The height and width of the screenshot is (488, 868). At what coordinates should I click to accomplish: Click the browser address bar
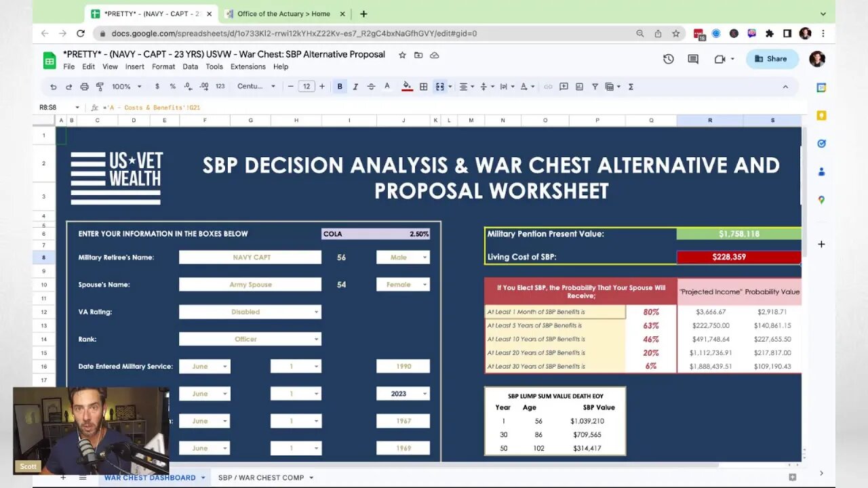pos(366,33)
